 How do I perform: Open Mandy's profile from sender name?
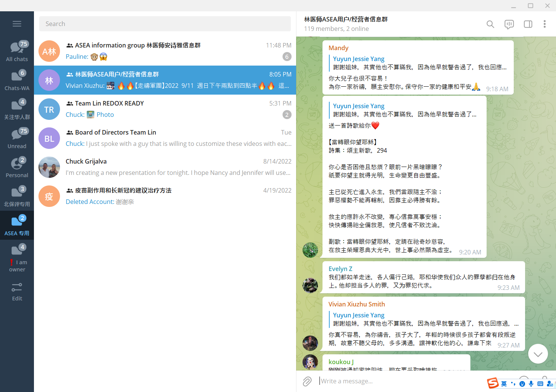click(x=338, y=48)
